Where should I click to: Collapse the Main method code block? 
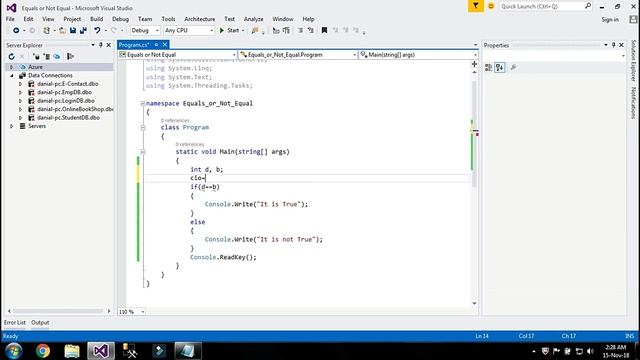pyautogui.click(x=143, y=152)
